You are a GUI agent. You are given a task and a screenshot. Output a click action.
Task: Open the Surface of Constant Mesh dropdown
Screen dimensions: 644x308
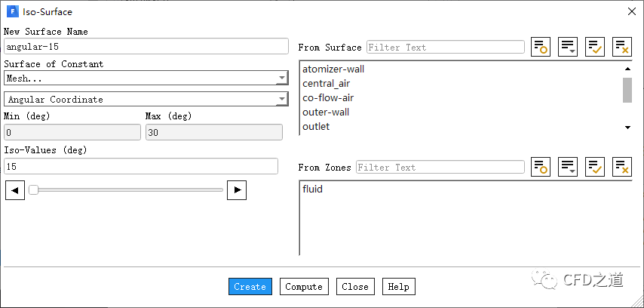[146, 78]
